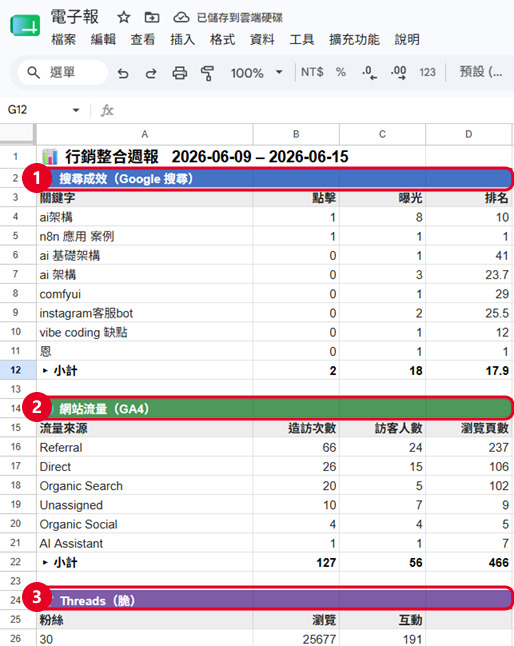Search the 選單 menu search box
The width and height of the screenshot is (514, 646).
click(63, 73)
